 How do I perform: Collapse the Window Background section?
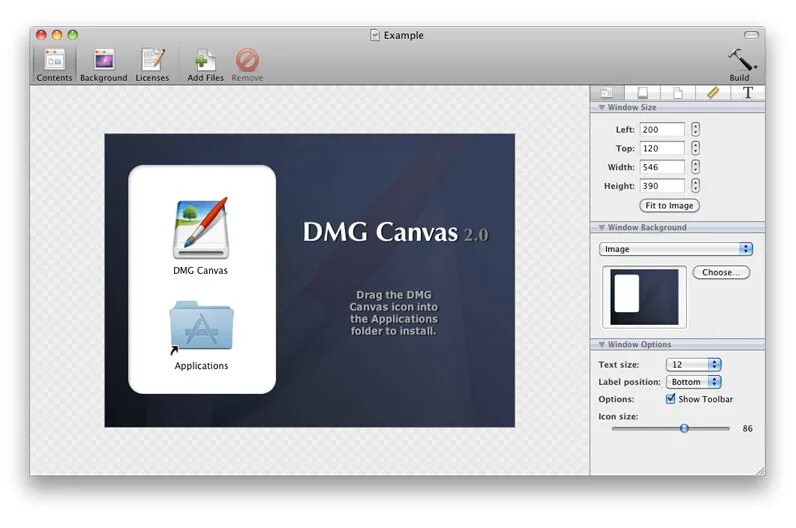pyautogui.click(x=602, y=227)
